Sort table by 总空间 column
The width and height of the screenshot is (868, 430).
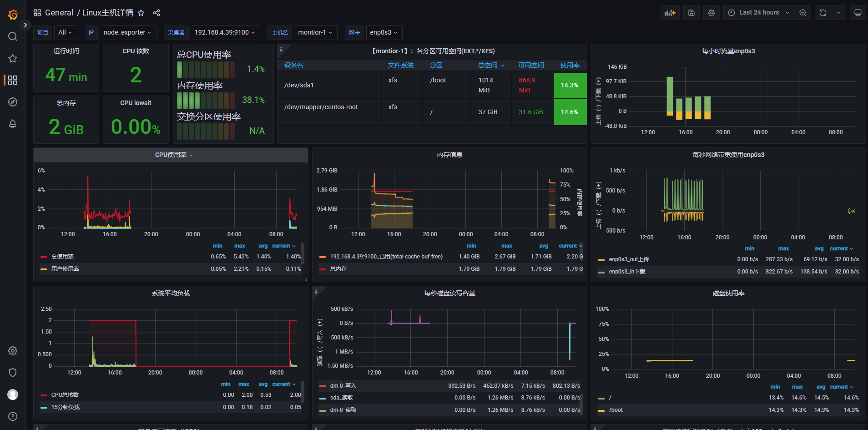point(491,65)
